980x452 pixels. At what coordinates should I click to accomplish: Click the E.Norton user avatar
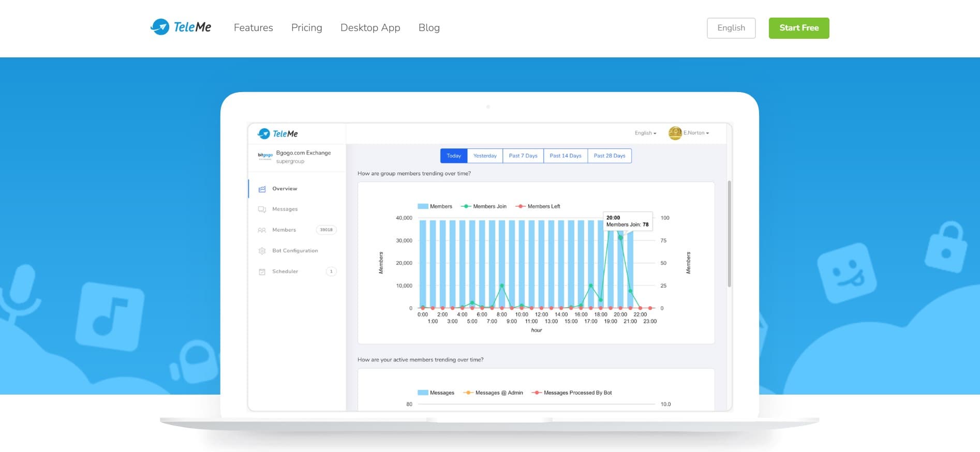click(x=675, y=133)
